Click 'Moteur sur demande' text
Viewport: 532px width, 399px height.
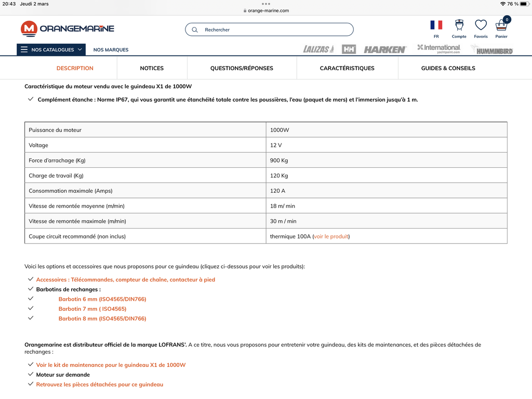(x=63, y=375)
